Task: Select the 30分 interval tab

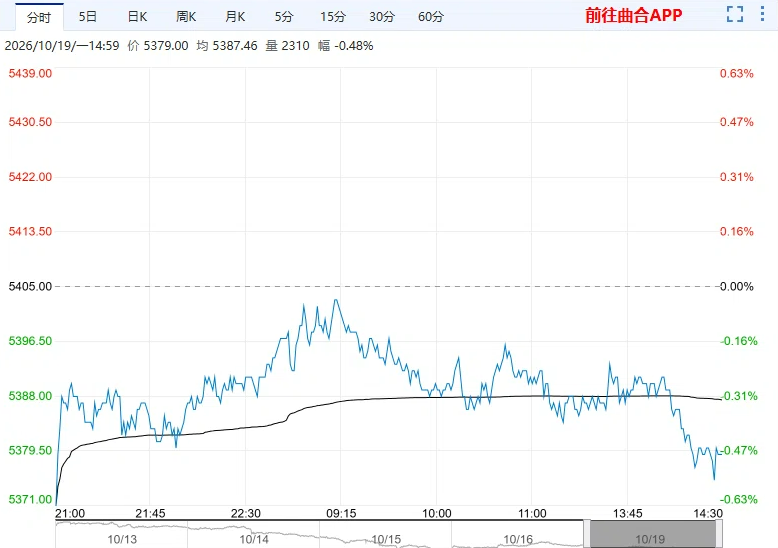Action: 382,17
